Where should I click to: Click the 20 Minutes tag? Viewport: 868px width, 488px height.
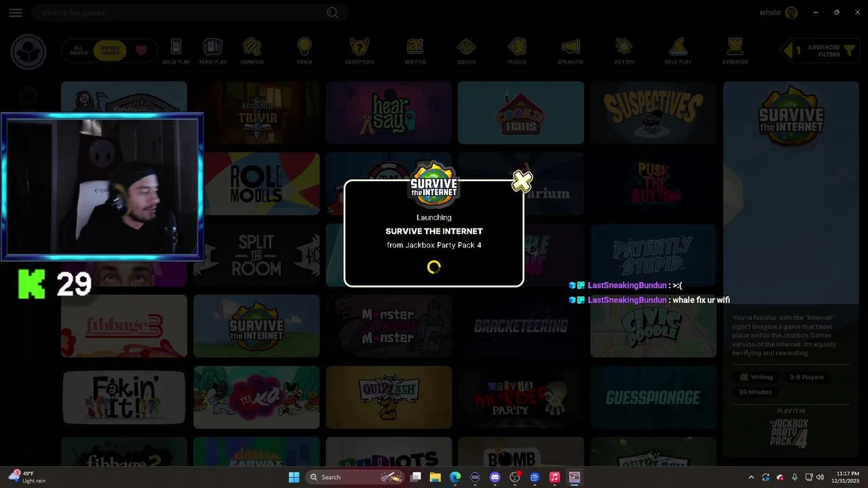point(755,392)
